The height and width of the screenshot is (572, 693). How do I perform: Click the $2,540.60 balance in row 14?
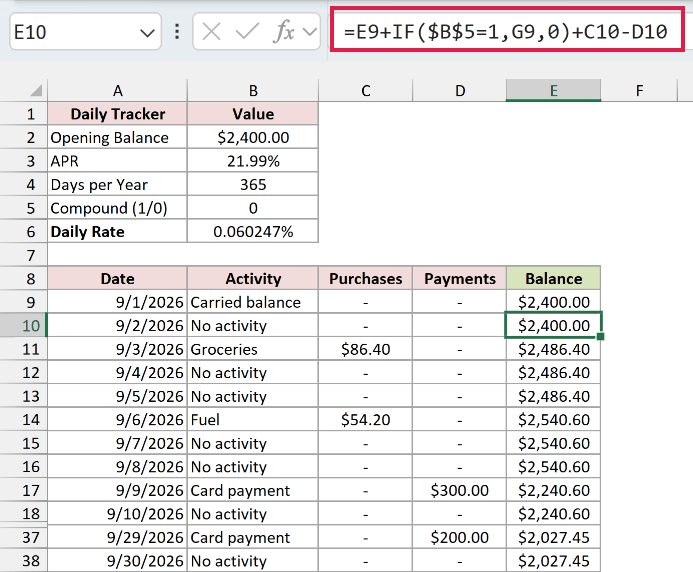[553, 419]
